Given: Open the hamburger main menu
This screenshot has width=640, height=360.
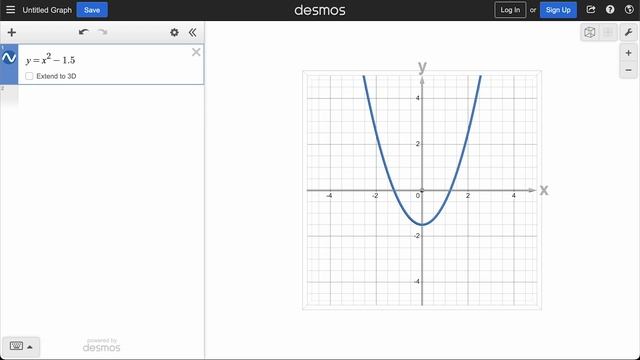Looking at the screenshot, I should (x=10, y=10).
